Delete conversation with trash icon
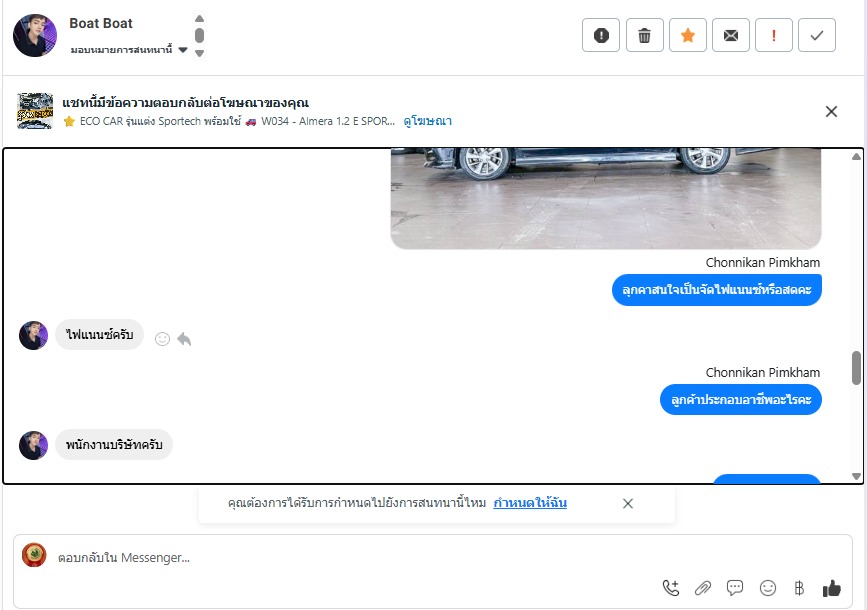This screenshot has width=867, height=610. (x=645, y=35)
